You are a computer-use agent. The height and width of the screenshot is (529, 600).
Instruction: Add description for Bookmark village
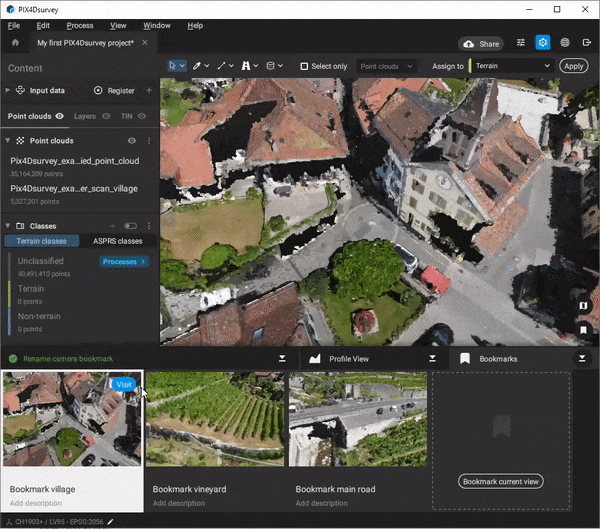point(36,503)
